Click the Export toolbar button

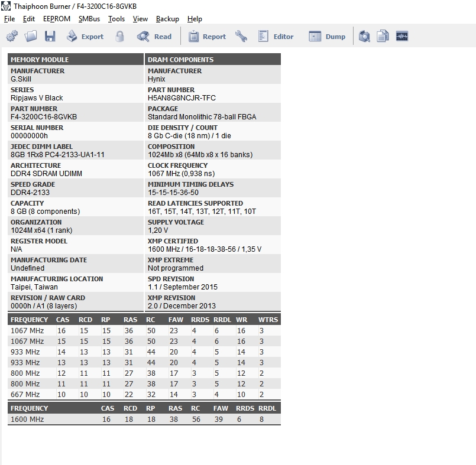click(85, 37)
